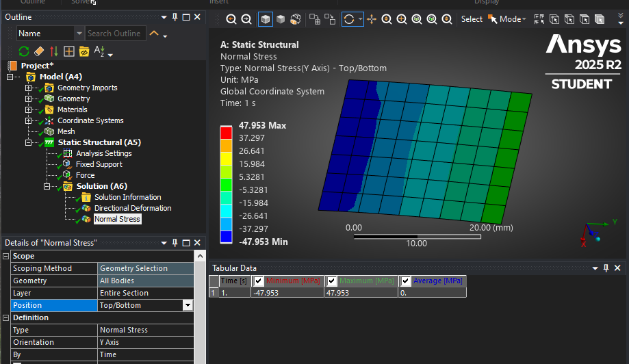The width and height of the screenshot is (629, 364).
Task: Pin the Tabular Data panel
Action: [x=606, y=268]
